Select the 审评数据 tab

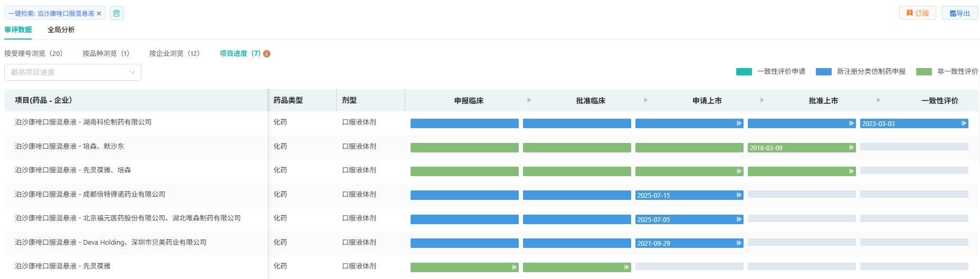(x=18, y=30)
